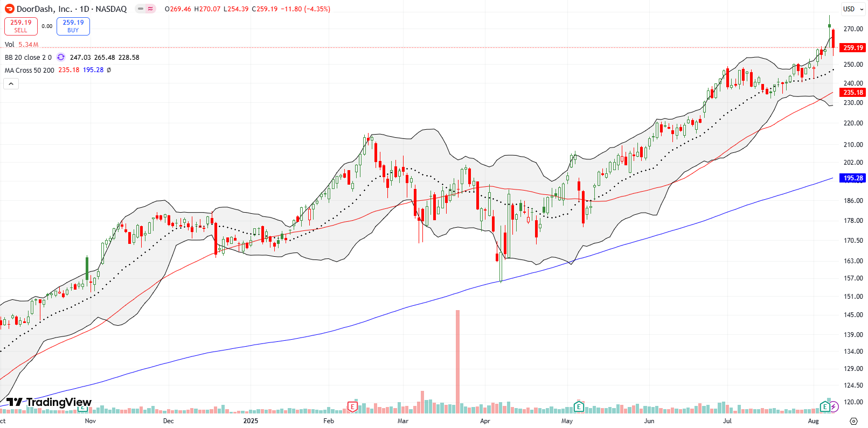
Task: Click the MA 50 value 235.18 in legend
Action: pyautogui.click(x=69, y=70)
